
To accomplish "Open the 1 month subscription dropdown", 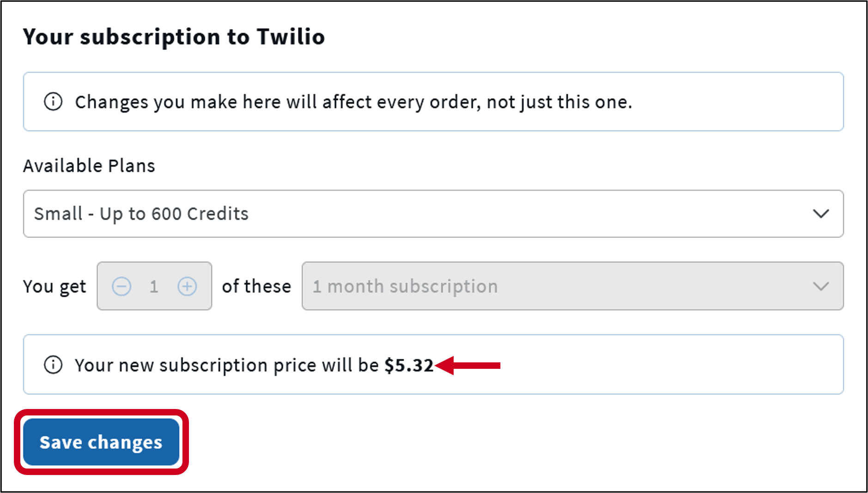I will click(x=573, y=286).
